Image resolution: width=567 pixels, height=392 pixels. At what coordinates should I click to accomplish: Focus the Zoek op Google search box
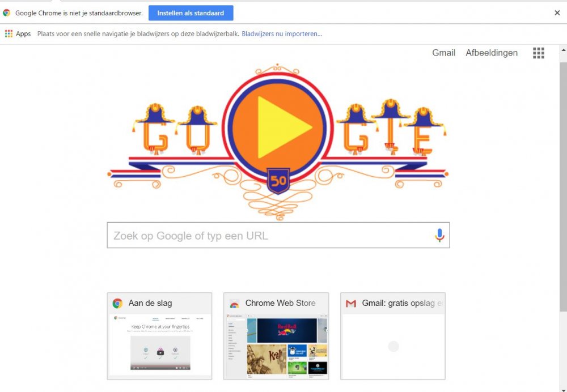click(278, 235)
